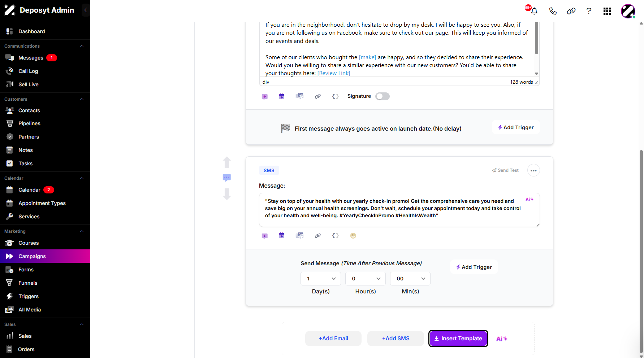Add Trigger for the first email message
Viewport: 644px width, 358px height.
point(516,127)
